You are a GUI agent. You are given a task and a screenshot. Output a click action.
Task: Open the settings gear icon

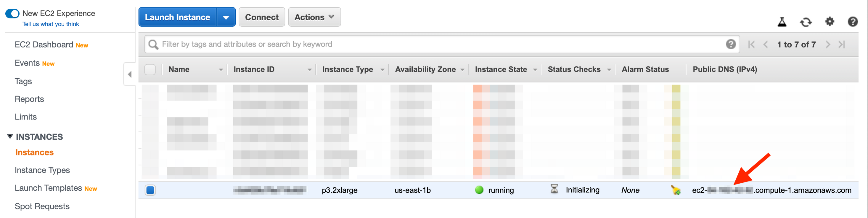[x=830, y=22]
